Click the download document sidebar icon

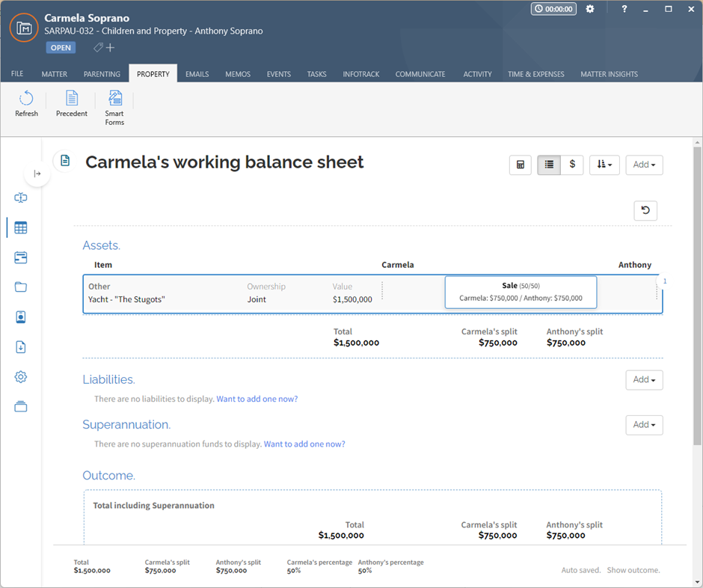pos(21,347)
